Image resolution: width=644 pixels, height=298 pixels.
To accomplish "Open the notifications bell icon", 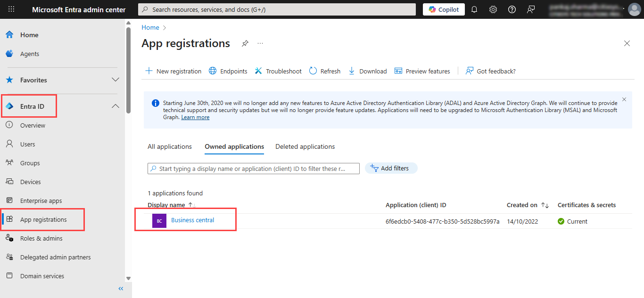I will click(x=474, y=9).
